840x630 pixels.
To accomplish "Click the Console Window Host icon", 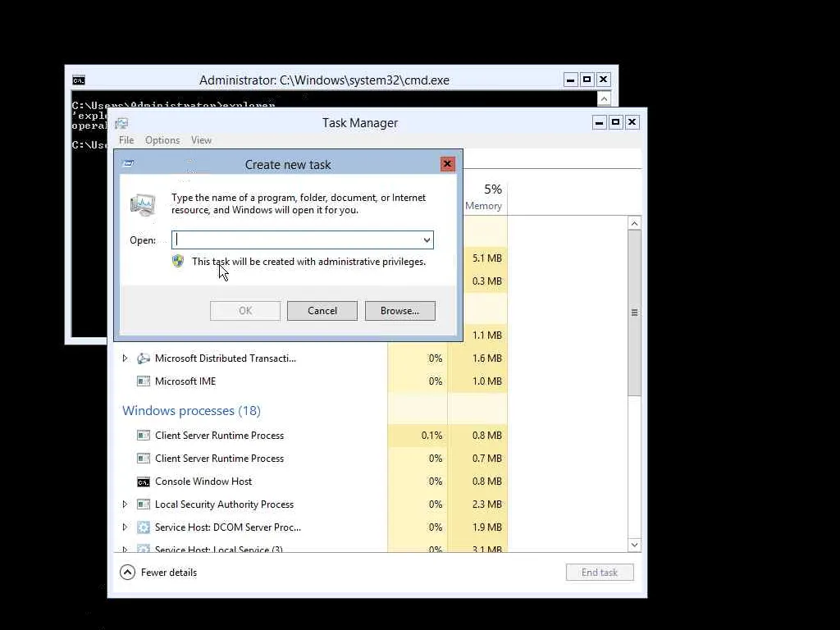I will point(143,482).
